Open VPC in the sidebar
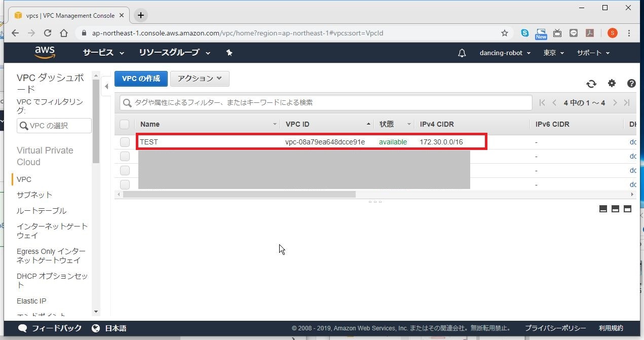This screenshot has width=644, height=340. click(x=24, y=179)
